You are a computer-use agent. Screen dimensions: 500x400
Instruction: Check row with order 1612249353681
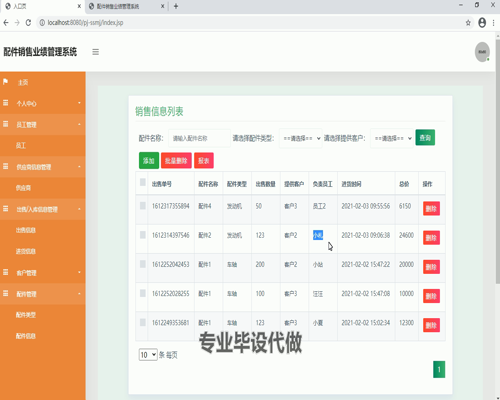click(143, 322)
